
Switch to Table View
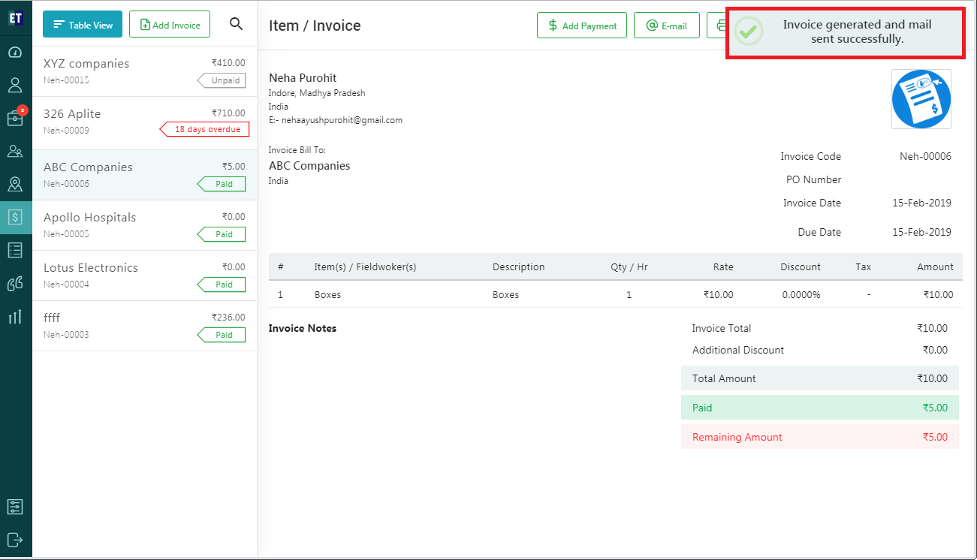point(83,25)
